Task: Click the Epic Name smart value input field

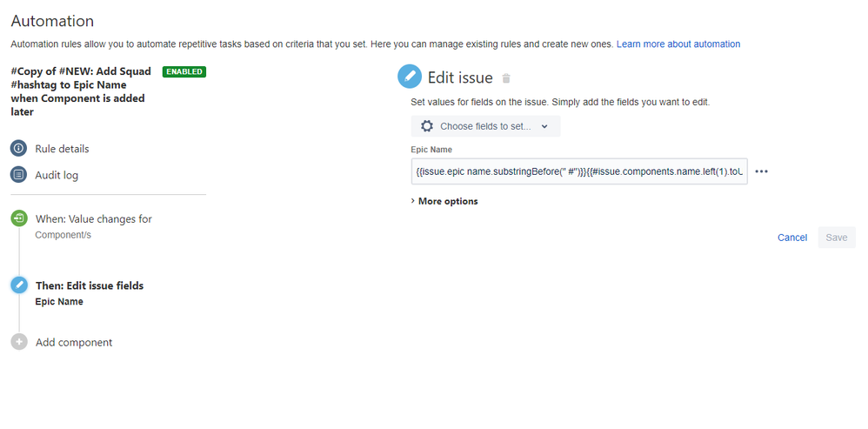Action: [x=579, y=171]
